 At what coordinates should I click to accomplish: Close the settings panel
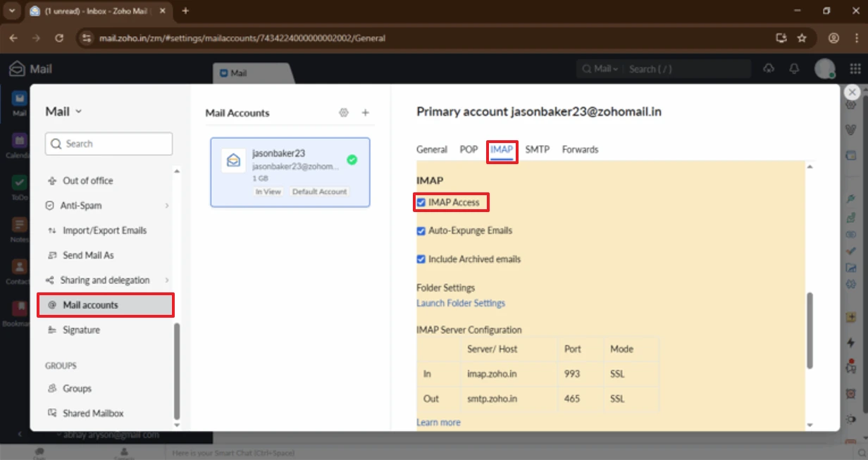point(852,92)
